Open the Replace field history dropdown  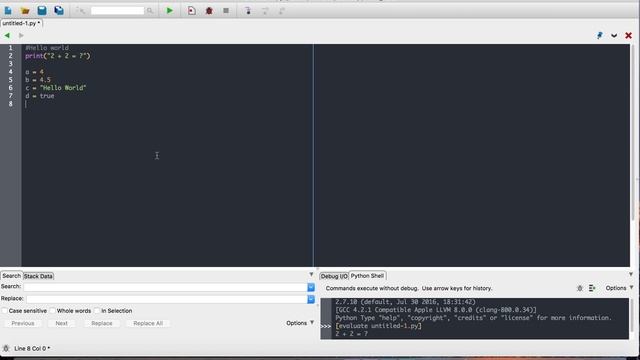pos(311,299)
